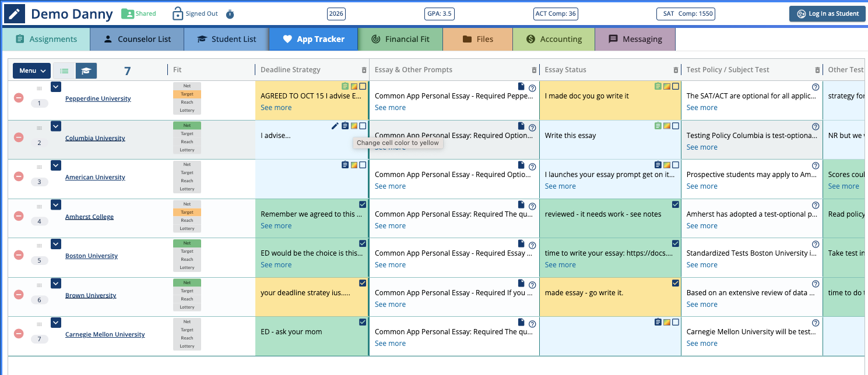The width and height of the screenshot is (868, 375).
Task: Uncheck the box in Amherst Deadline Strategy cell
Action: [363, 204]
